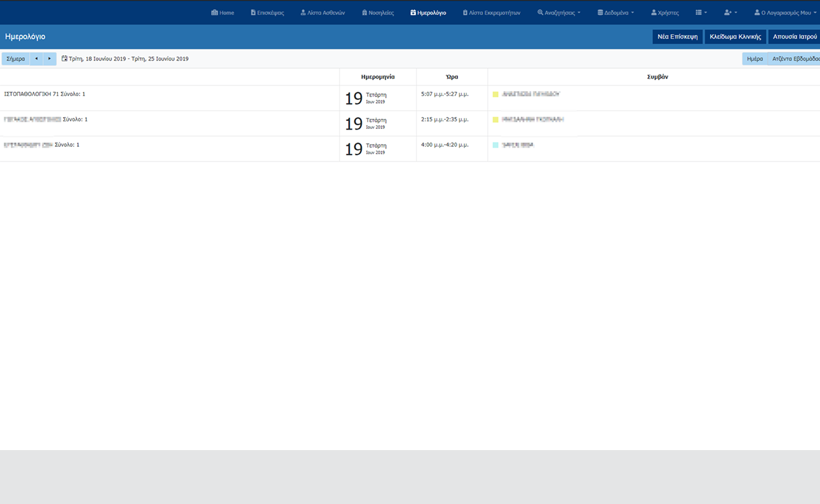This screenshot has width=820, height=504.
Task: Click yellow marker of the 5:07 μ.μ. event
Action: pyautogui.click(x=496, y=94)
